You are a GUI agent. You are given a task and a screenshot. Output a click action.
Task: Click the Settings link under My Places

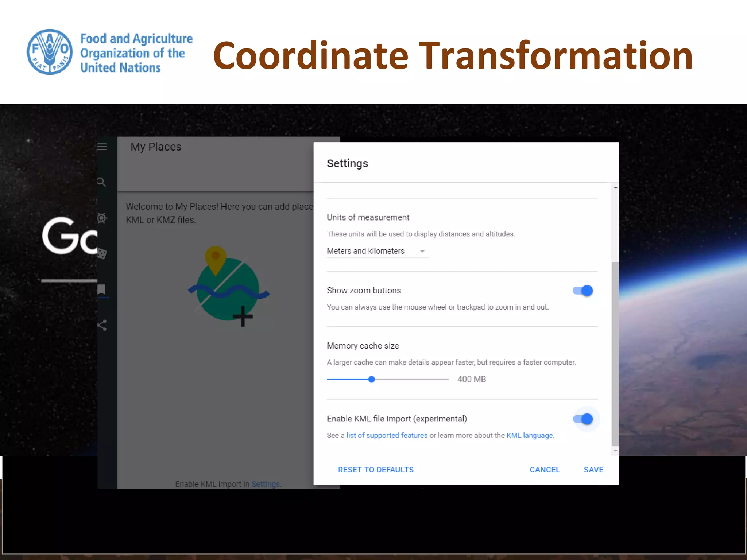(x=266, y=484)
